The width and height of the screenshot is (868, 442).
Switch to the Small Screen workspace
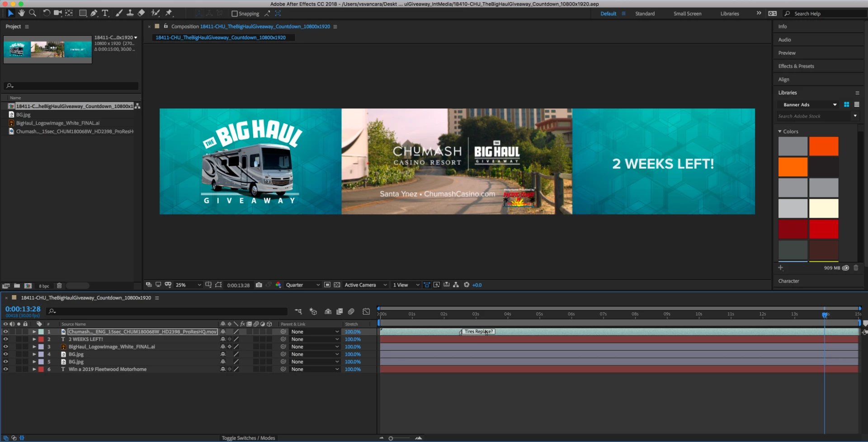[x=687, y=14]
